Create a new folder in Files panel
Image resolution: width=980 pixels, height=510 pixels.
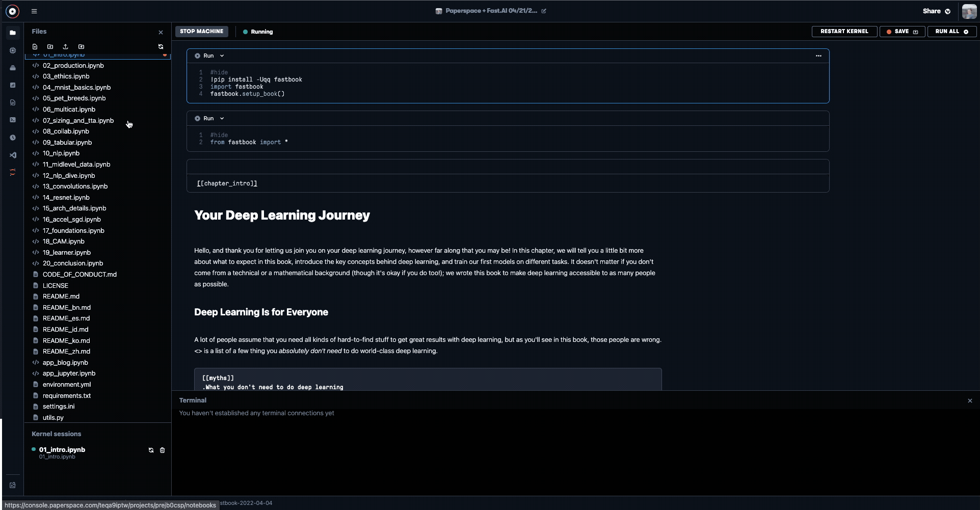50,46
